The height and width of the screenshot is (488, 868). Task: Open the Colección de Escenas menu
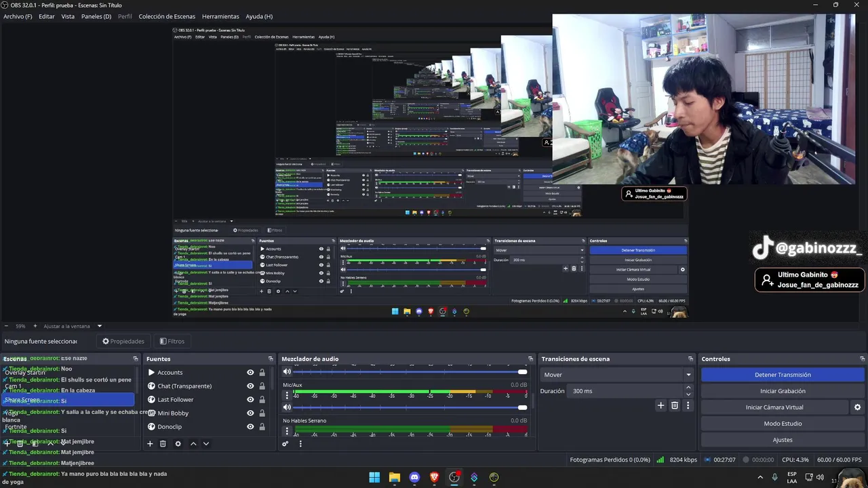click(x=167, y=16)
